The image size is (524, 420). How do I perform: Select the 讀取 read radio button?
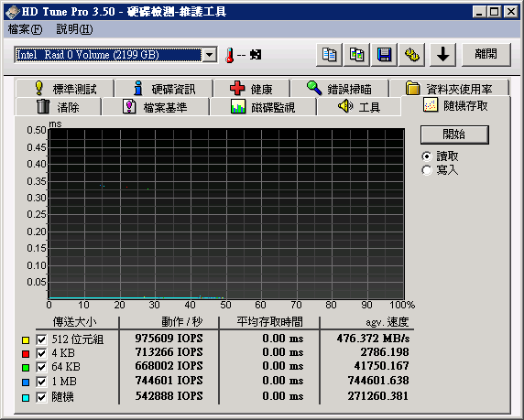(427, 156)
